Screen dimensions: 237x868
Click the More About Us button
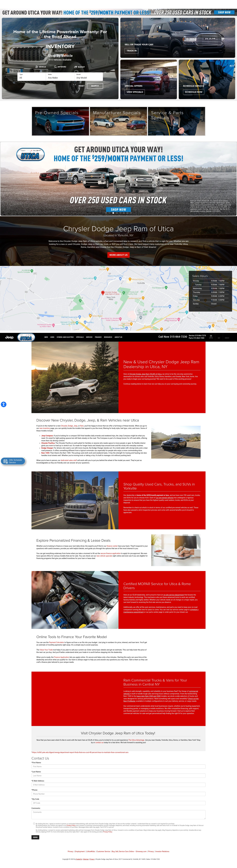(x=118, y=255)
